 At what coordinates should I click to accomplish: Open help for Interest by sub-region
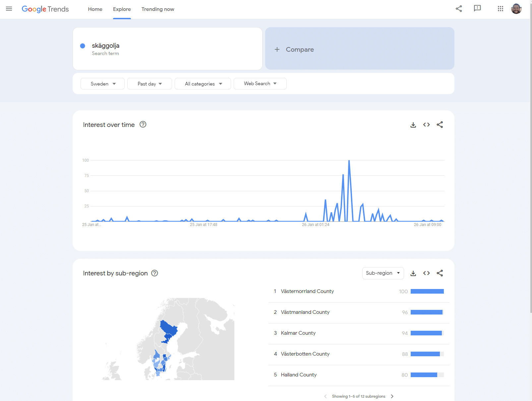point(154,273)
